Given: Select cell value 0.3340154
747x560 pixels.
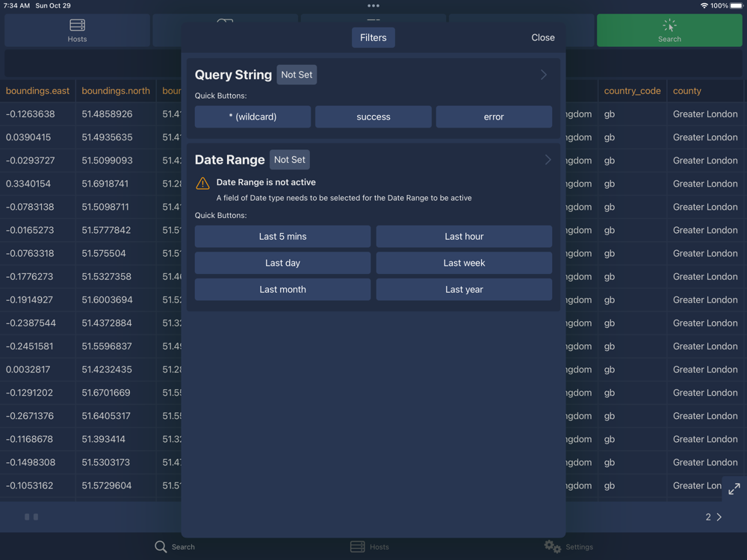Looking at the screenshot, I should click(x=28, y=184).
